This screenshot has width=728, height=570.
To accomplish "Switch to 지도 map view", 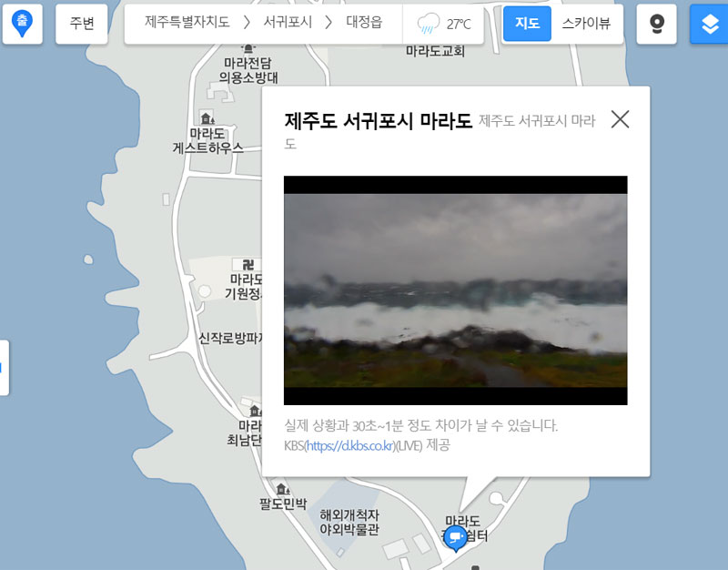I will point(527,24).
